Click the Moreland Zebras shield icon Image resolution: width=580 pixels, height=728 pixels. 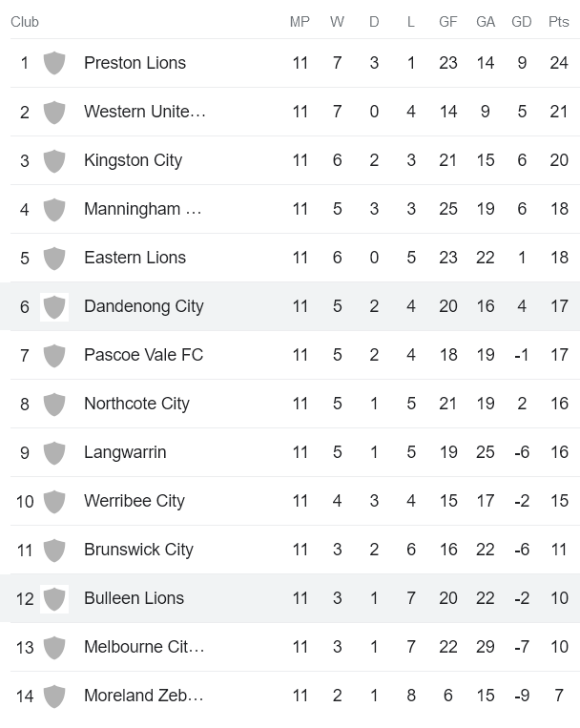pyautogui.click(x=54, y=696)
